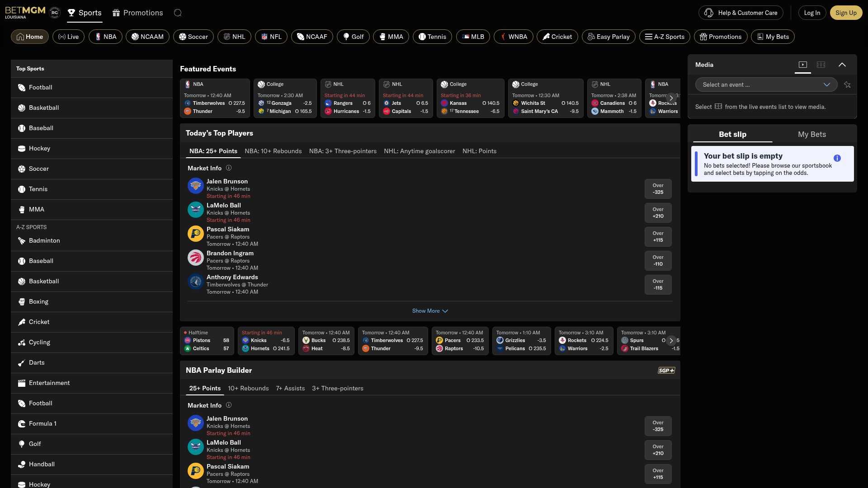Open Help & Customer Care
The image size is (868, 488).
741,13
